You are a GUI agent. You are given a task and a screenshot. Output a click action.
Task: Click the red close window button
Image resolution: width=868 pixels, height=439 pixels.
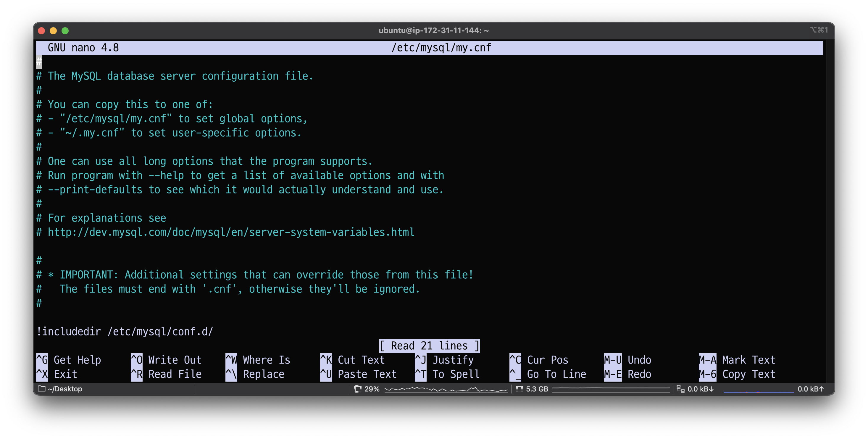(x=41, y=31)
